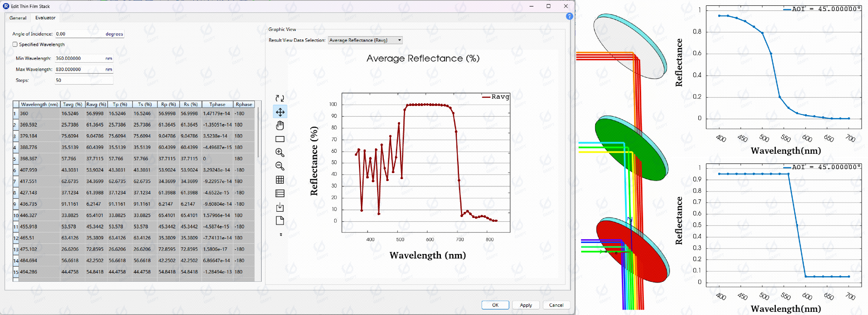
Task: Select row 15 header in table
Action: click(x=15, y=272)
